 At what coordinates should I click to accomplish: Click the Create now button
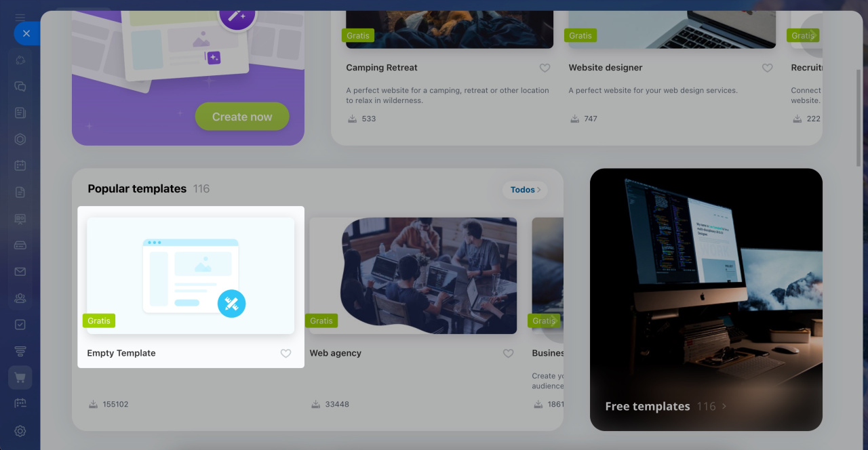(242, 117)
